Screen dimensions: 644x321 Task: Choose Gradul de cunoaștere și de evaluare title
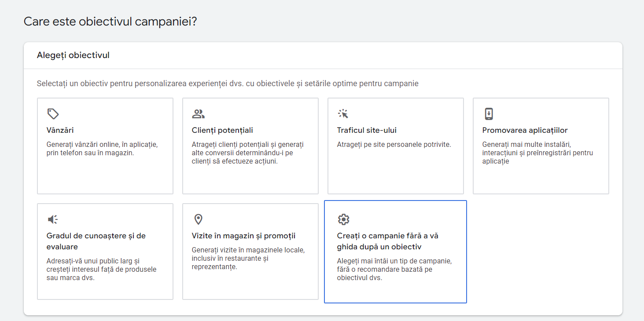(96, 241)
